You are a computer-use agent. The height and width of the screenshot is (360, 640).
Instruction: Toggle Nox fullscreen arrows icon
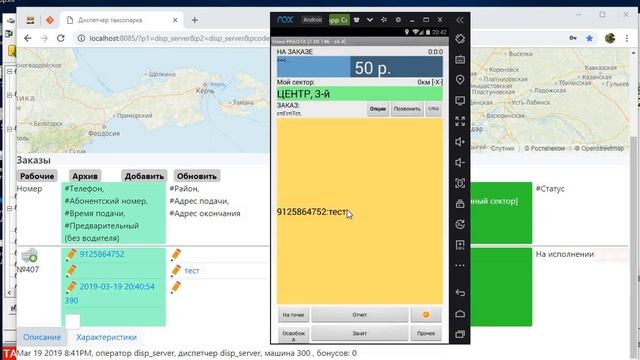click(x=460, y=121)
